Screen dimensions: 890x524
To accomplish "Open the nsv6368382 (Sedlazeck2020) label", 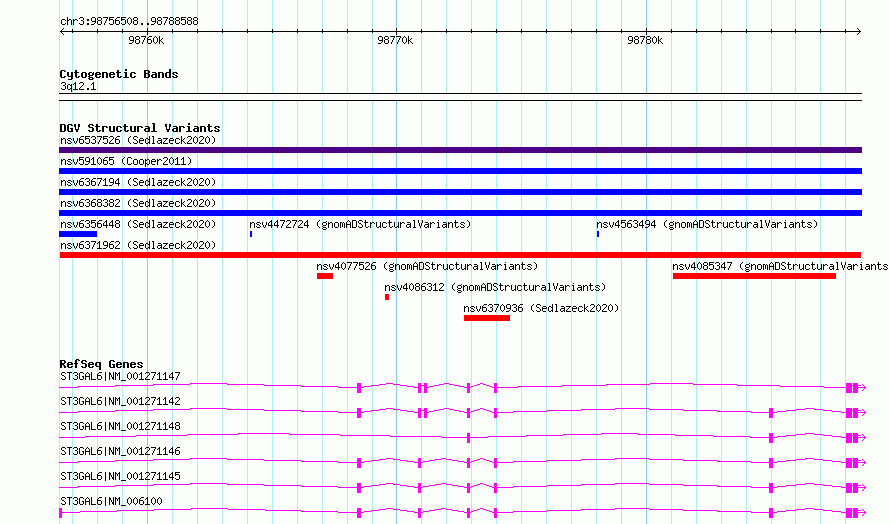I will click(138, 203).
